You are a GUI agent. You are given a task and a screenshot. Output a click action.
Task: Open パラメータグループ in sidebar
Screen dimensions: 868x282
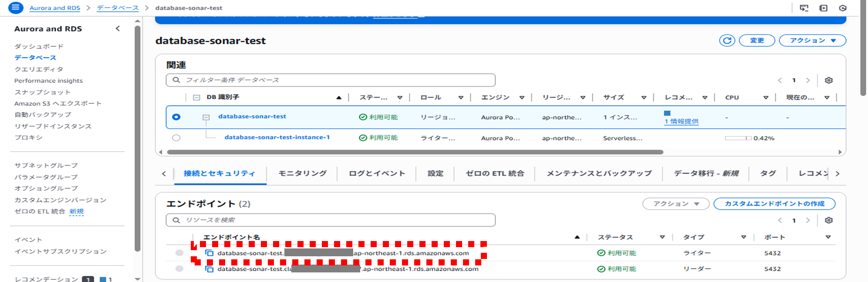point(46,177)
